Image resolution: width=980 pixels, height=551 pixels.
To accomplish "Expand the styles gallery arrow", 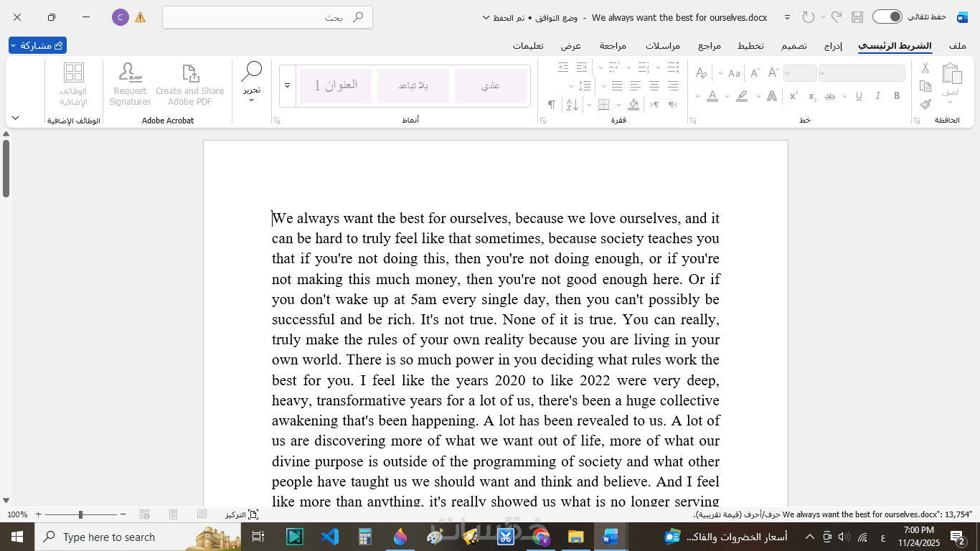I will pyautogui.click(x=287, y=85).
